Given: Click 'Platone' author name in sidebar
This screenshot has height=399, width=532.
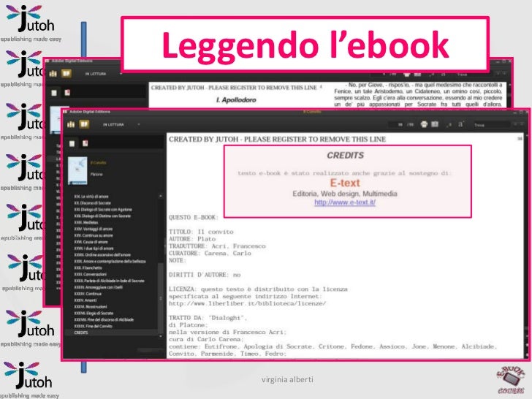Looking at the screenshot, I should pyautogui.click(x=96, y=174).
